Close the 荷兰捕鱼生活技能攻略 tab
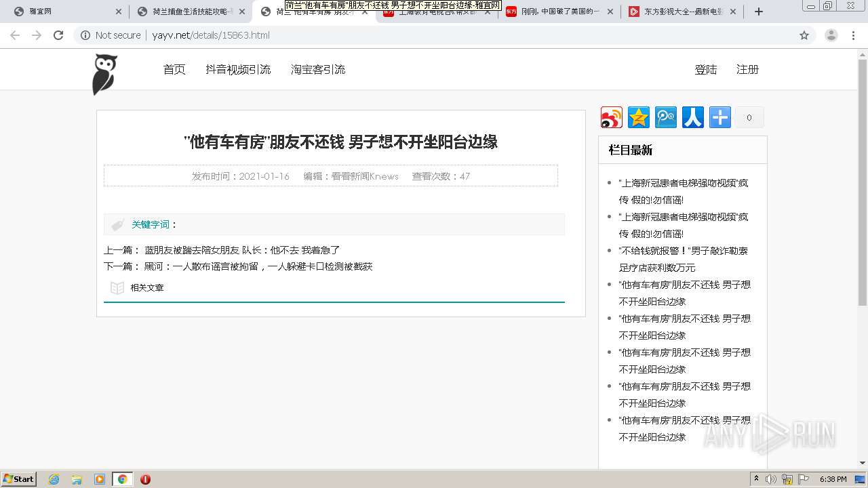This screenshot has width=868, height=488. click(242, 12)
